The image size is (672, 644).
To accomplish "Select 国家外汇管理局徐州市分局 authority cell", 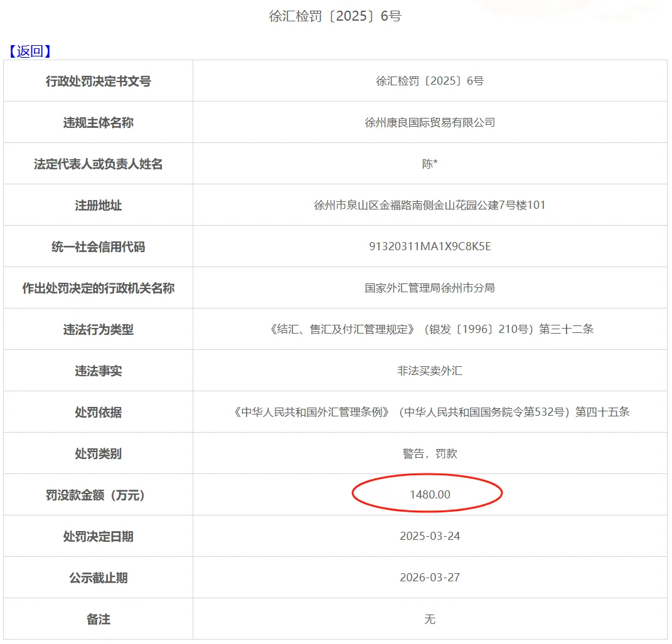I will point(430,288).
